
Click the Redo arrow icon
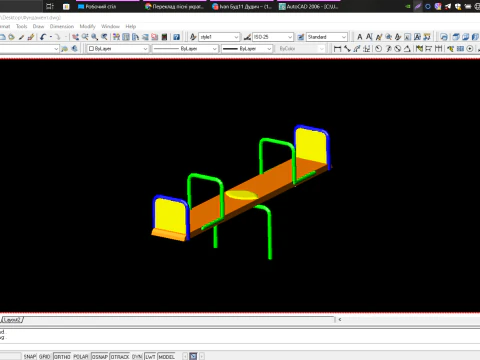57,37
